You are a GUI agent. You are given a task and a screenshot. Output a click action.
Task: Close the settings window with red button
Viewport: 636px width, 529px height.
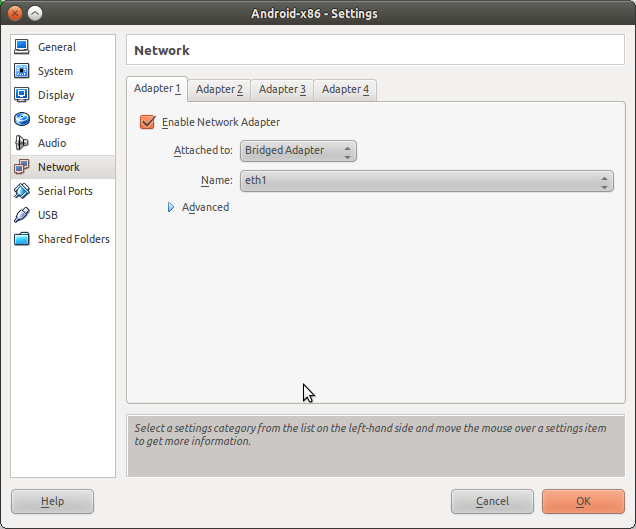[x=15, y=13]
